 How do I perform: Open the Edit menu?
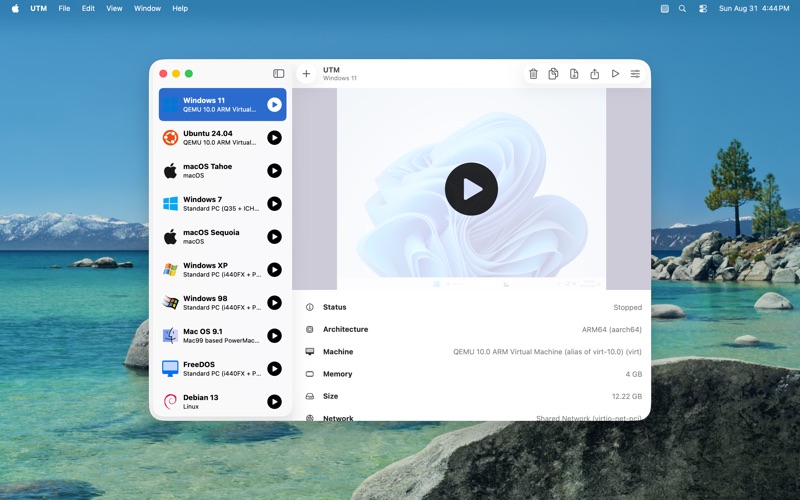pyautogui.click(x=88, y=8)
